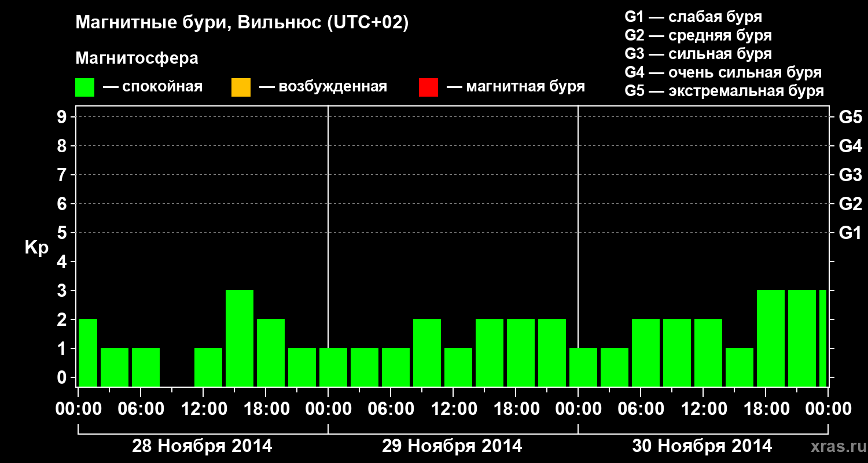This screenshot has width=868, height=463.
Task: Click the legend label '— возбужденная'
Action: pyautogui.click(x=323, y=87)
